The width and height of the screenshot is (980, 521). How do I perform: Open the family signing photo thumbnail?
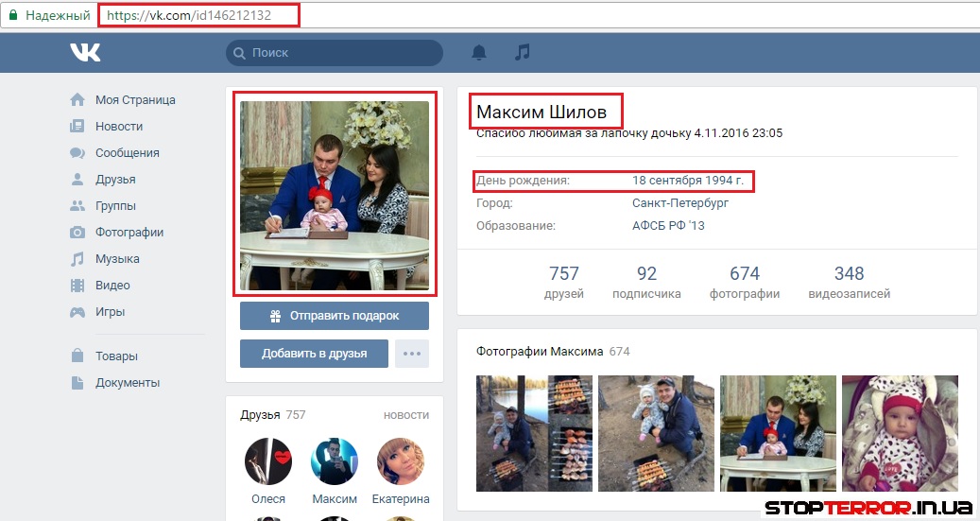[778, 433]
